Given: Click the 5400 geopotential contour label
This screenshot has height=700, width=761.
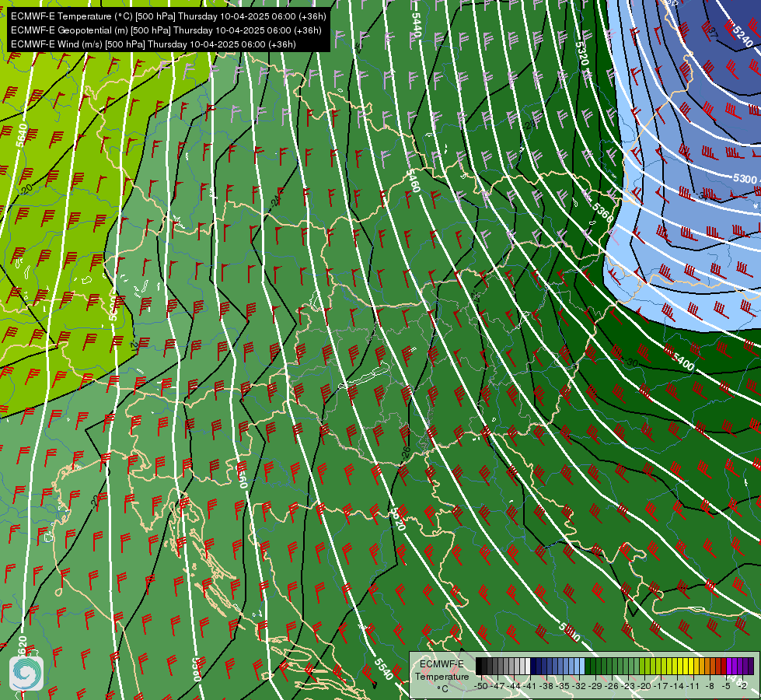Looking at the screenshot, I should click(x=683, y=362).
